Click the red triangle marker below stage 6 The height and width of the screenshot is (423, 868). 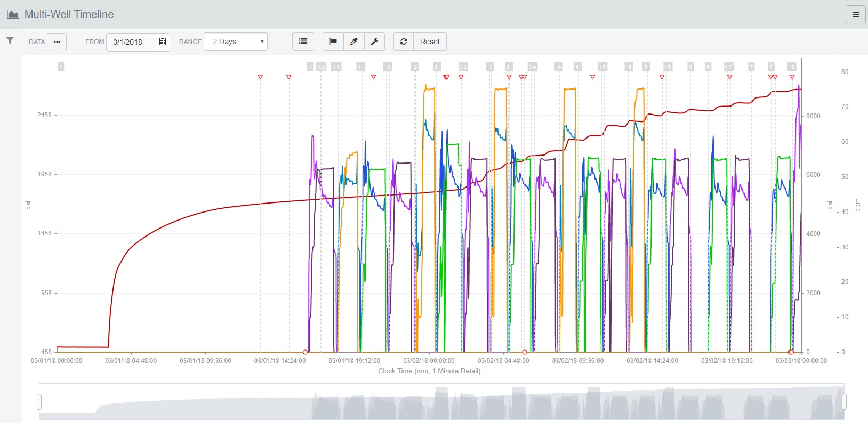(x=662, y=77)
